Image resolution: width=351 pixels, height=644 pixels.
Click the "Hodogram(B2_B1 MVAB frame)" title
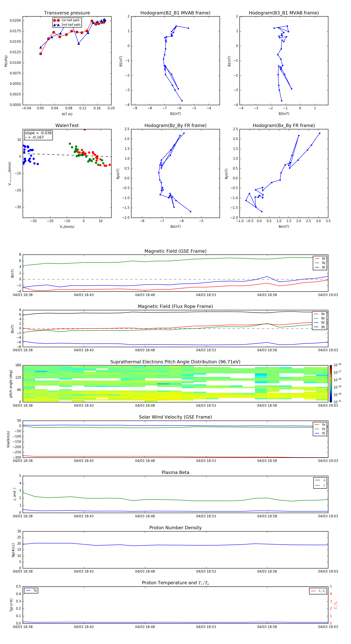pos(175,13)
